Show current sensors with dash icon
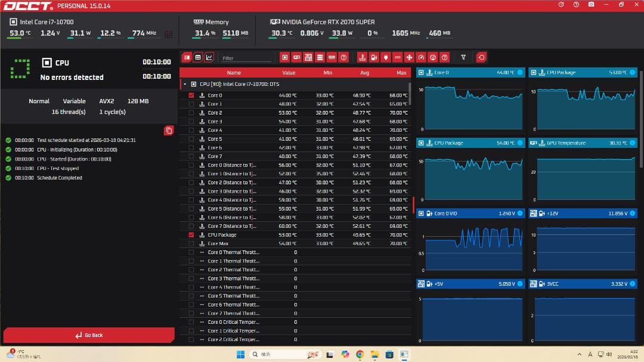 pyautogui.click(x=398, y=57)
